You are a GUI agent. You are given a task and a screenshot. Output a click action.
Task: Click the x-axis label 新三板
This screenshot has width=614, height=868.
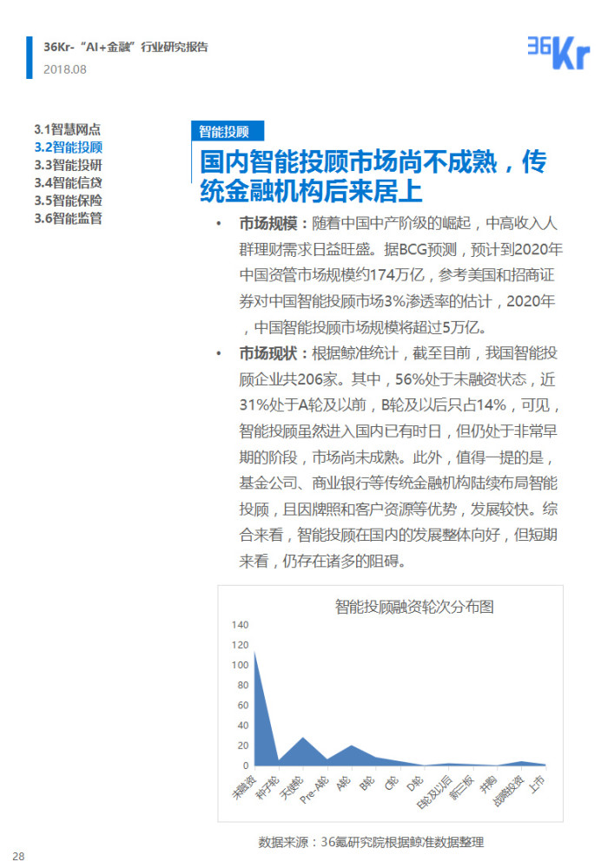462,787
